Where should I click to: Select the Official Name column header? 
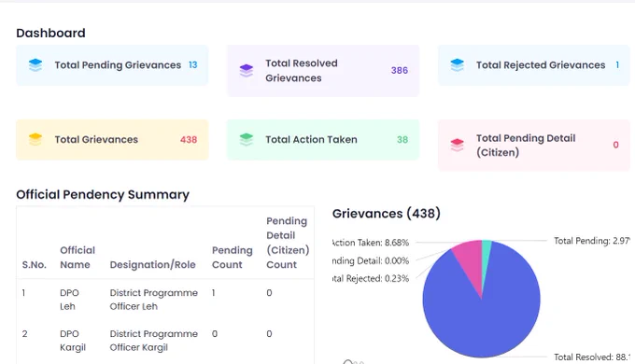pyautogui.click(x=78, y=258)
